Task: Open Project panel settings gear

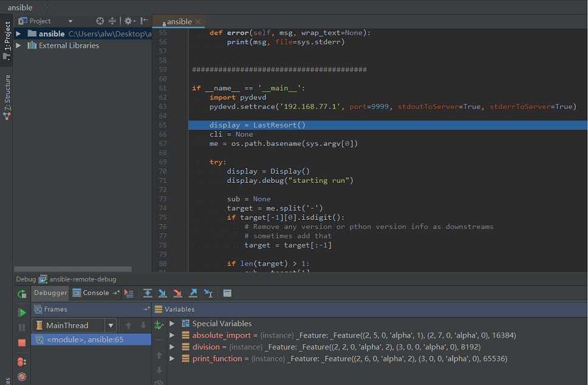Action: tap(128, 21)
